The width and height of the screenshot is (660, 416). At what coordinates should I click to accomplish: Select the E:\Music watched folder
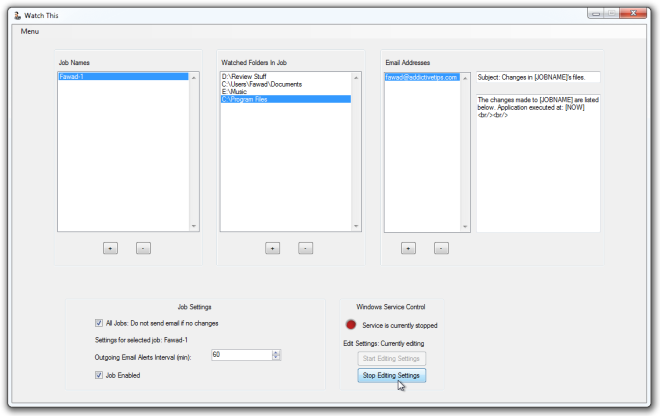[285, 92]
